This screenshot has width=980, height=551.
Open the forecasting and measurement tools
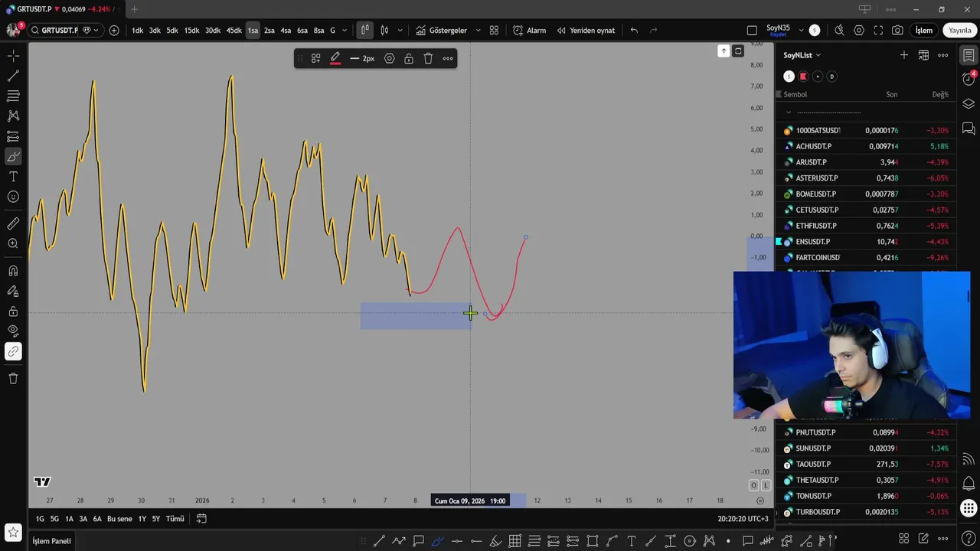point(13,136)
